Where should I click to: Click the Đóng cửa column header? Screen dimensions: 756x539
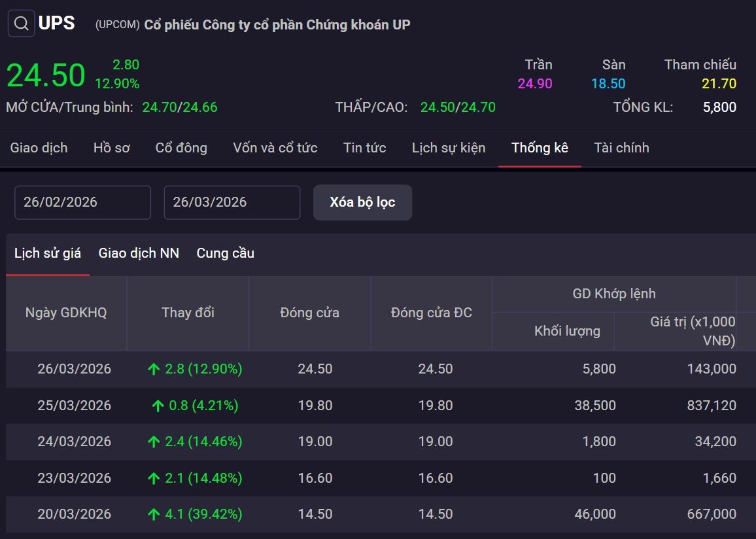point(309,313)
